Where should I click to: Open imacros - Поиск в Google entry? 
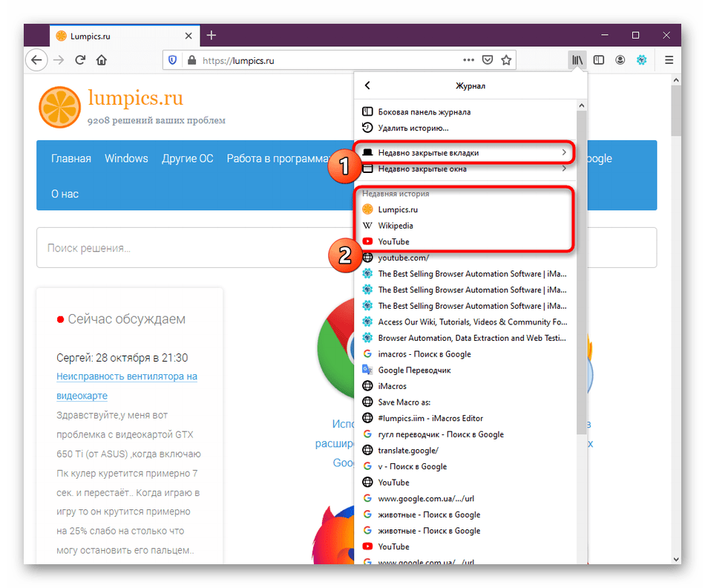point(465,355)
